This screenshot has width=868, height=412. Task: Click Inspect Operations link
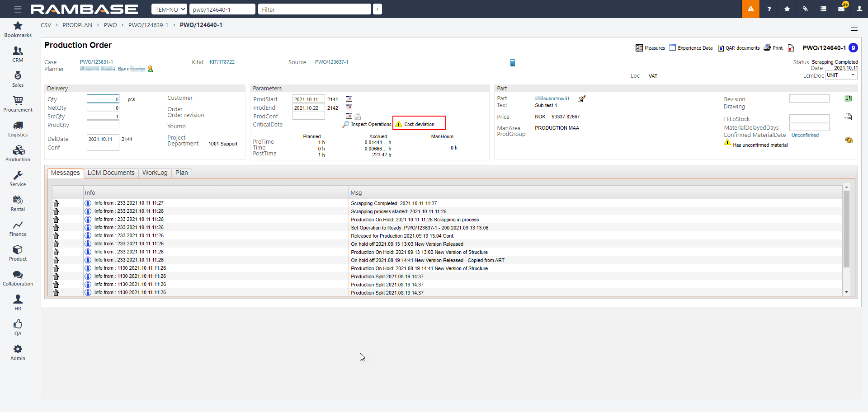pyautogui.click(x=371, y=124)
